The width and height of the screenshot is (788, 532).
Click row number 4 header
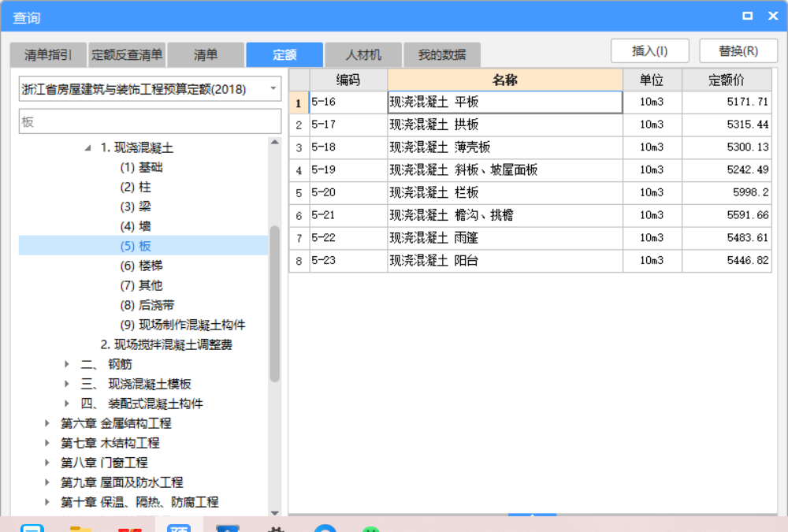[x=299, y=170]
